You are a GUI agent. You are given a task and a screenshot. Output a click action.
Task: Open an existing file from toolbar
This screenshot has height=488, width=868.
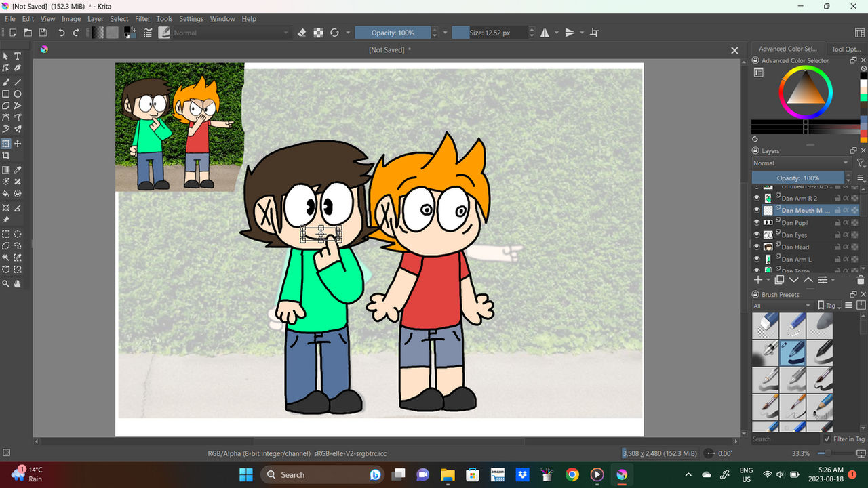(x=28, y=33)
